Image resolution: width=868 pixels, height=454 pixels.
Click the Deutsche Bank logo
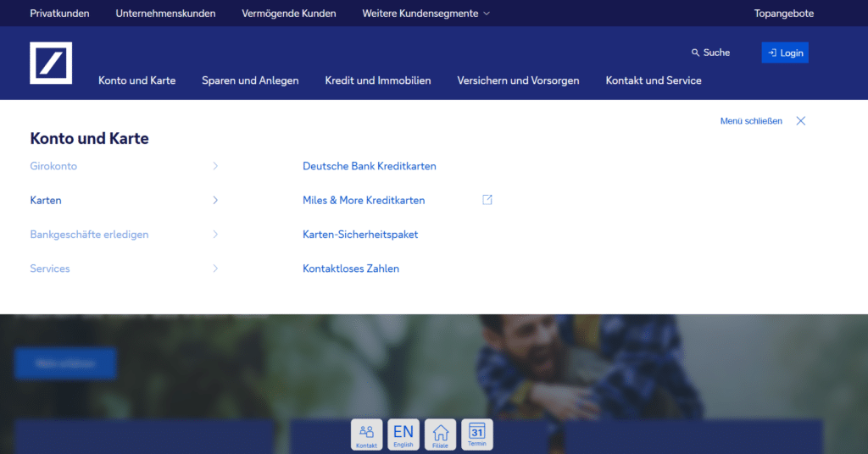pyautogui.click(x=51, y=63)
